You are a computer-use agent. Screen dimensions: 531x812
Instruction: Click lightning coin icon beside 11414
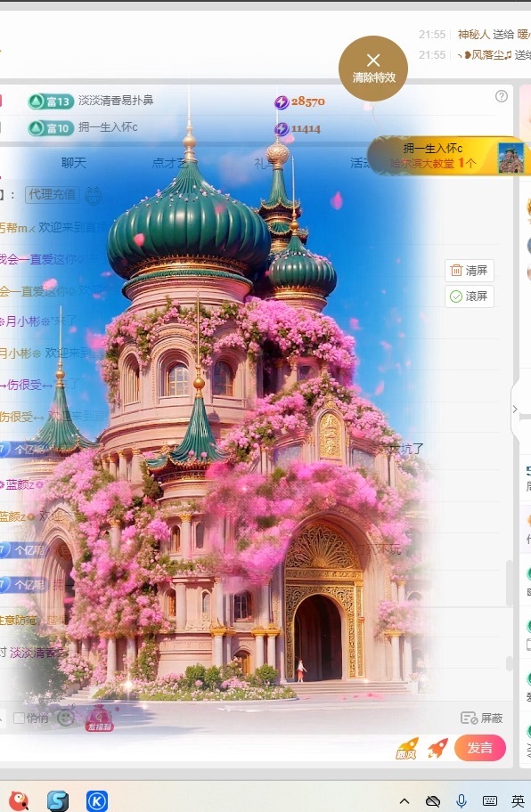(x=282, y=129)
